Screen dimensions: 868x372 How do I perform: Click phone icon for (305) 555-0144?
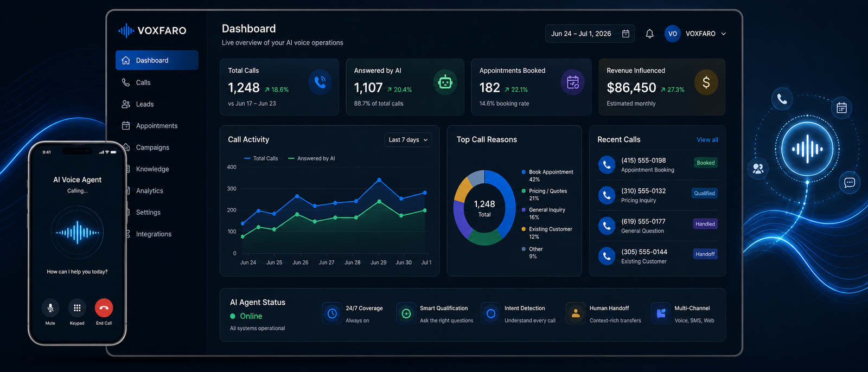coord(607,256)
